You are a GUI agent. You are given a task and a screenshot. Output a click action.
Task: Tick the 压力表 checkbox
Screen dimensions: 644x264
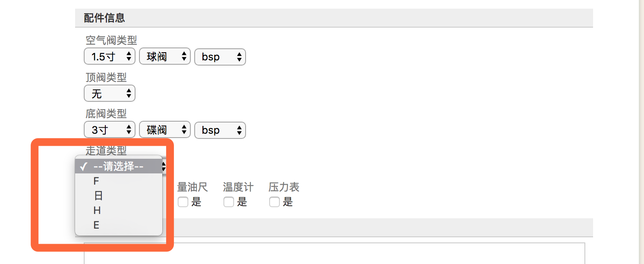click(x=275, y=202)
